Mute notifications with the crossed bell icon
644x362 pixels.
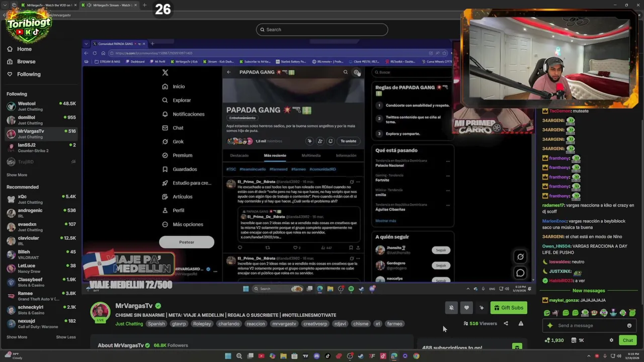click(x=451, y=308)
